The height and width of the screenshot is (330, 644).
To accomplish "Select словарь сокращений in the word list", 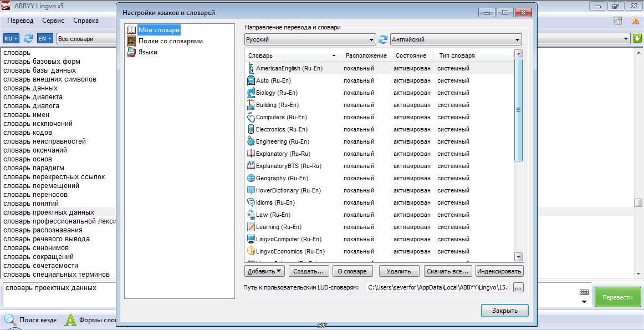I will click(39, 257).
